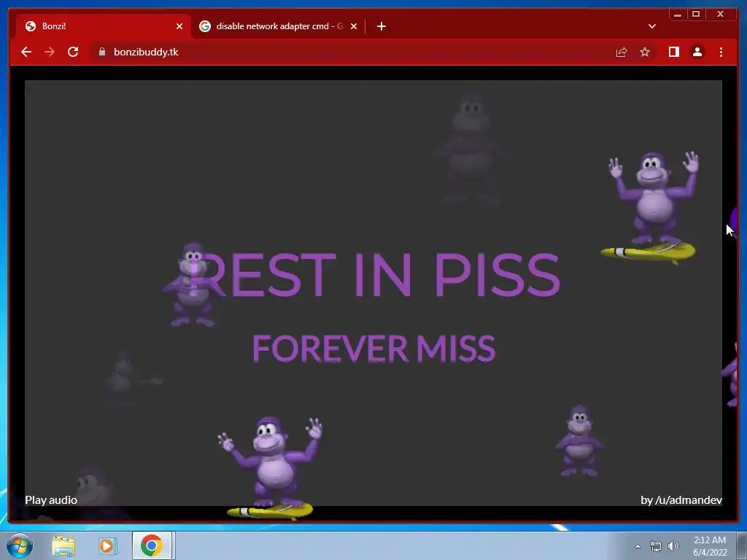Open the Chrome profile menu

tap(697, 52)
